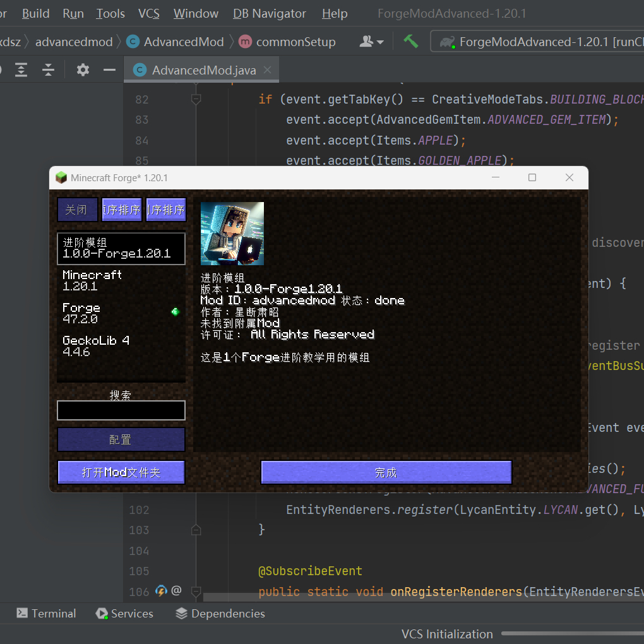Click the Build project hammer icon
Screen dimensions: 644x644
(410, 42)
